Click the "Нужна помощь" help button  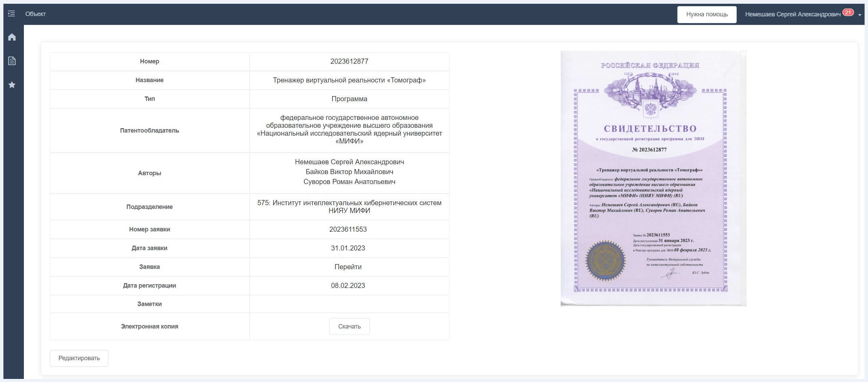707,14
